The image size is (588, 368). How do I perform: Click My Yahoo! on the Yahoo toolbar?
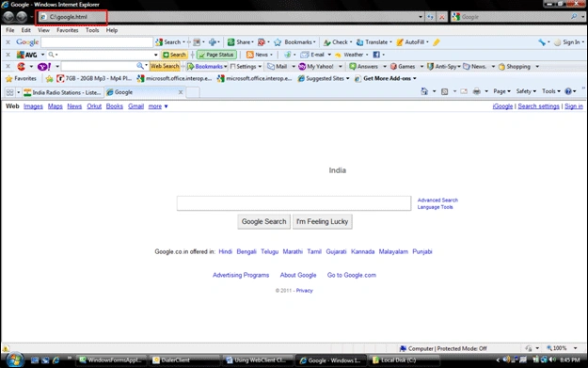point(316,67)
